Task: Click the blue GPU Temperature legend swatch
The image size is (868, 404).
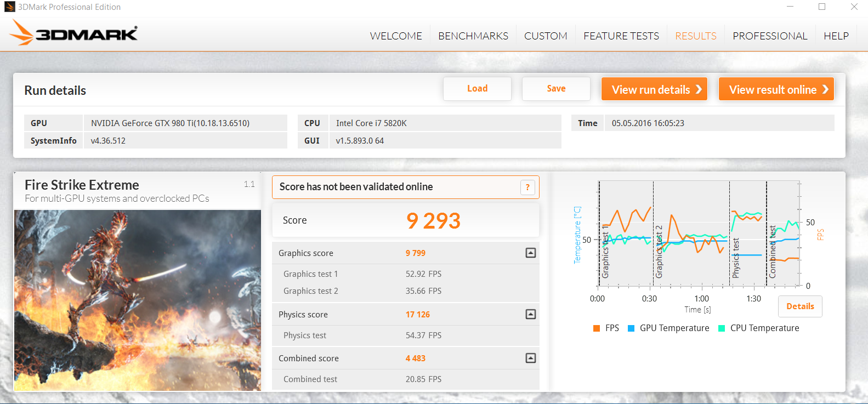Action: 631,328
